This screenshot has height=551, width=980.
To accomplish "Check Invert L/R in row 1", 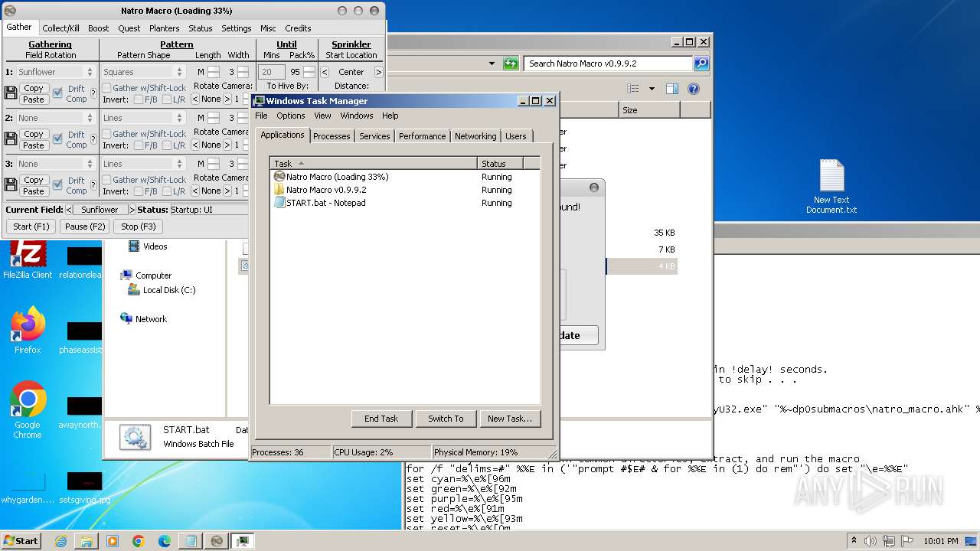I will click(x=168, y=99).
